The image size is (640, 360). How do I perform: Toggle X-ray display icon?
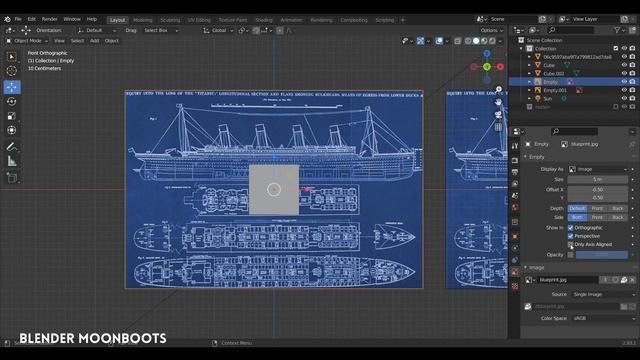click(x=458, y=41)
